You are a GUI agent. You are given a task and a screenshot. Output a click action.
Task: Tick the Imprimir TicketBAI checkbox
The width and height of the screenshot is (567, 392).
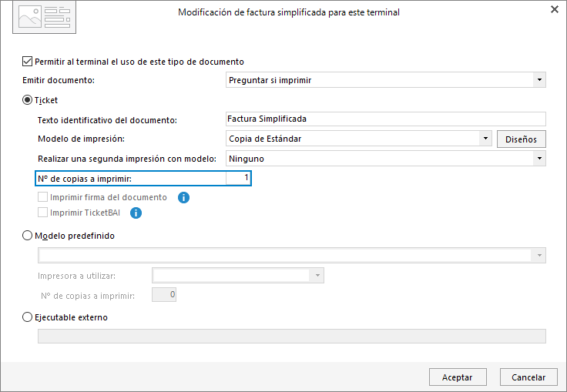[42, 213]
